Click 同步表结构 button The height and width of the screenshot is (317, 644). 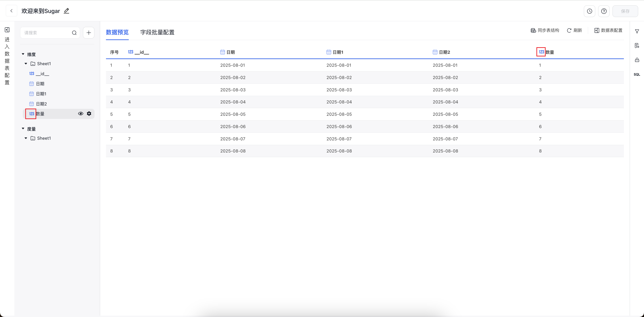click(545, 30)
